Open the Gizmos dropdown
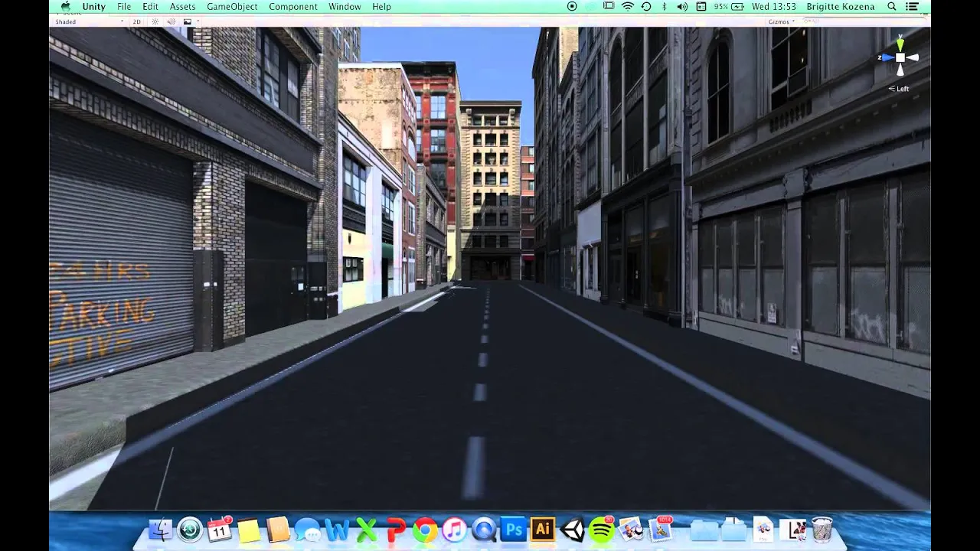 click(x=782, y=21)
